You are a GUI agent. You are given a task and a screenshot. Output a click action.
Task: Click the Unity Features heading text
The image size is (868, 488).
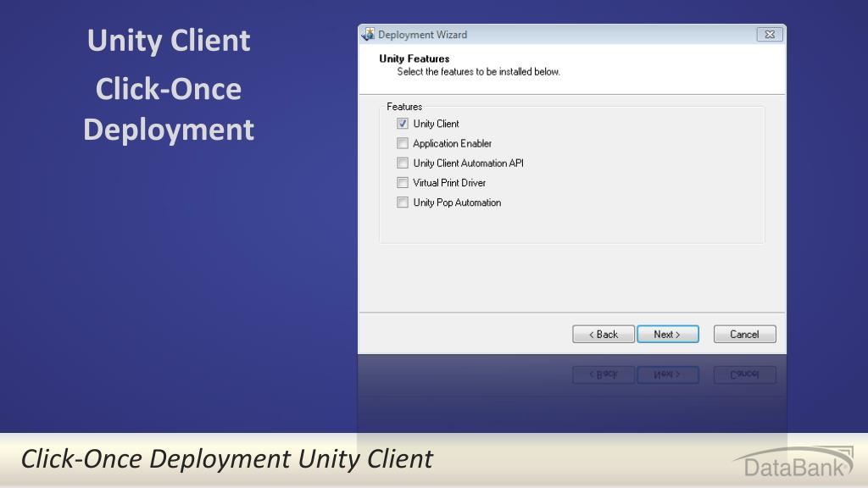(414, 58)
